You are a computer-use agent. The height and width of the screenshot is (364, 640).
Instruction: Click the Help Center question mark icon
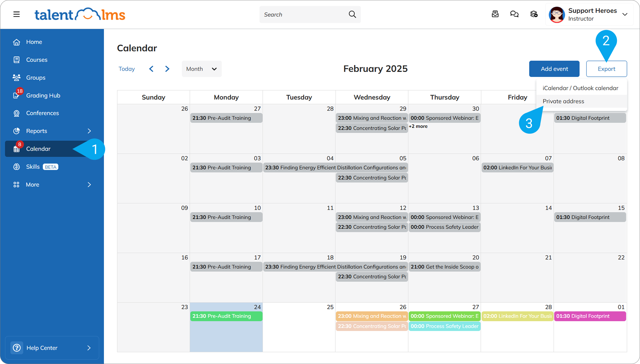17,348
